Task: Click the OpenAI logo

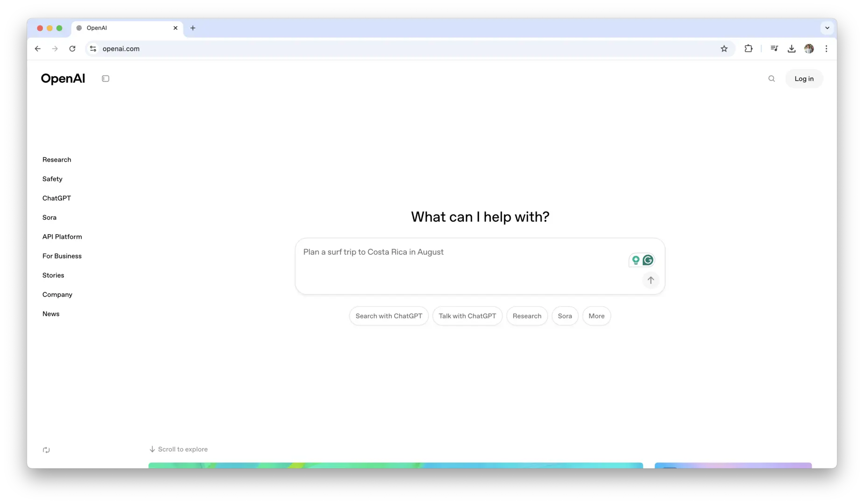Action: pyautogui.click(x=63, y=78)
